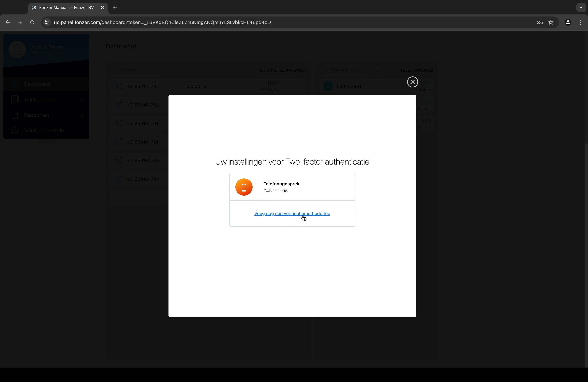Click the RECENTE GESPREKKEN header
The width and height of the screenshot is (588, 382).
282,70
